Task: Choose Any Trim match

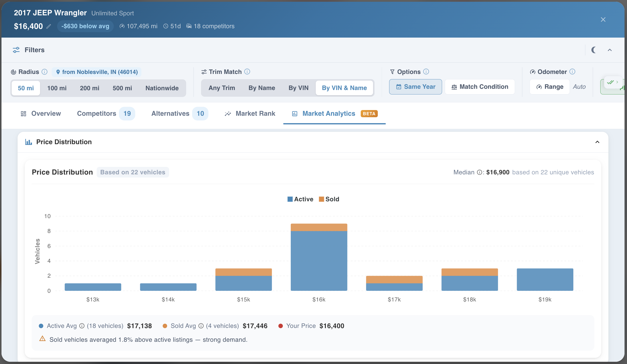Action: (222, 88)
